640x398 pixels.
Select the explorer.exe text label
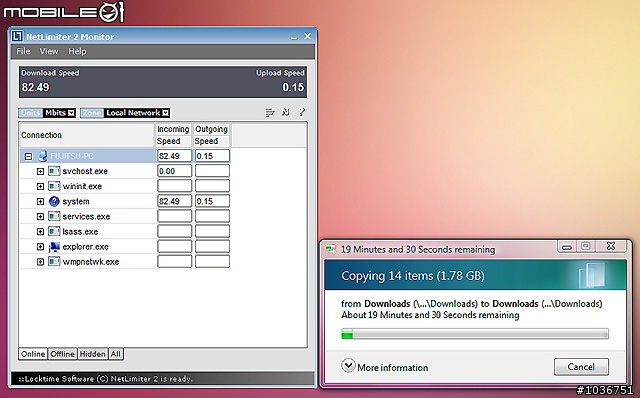[85, 247]
